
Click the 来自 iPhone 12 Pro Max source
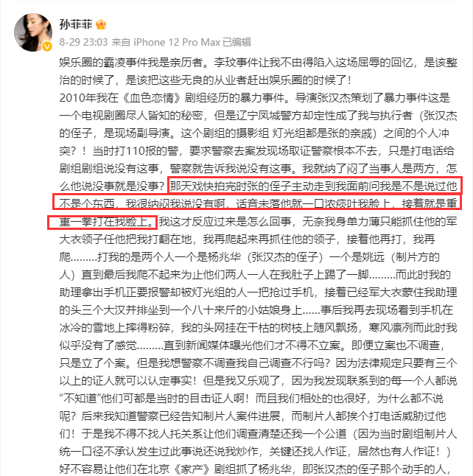[x=166, y=42]
